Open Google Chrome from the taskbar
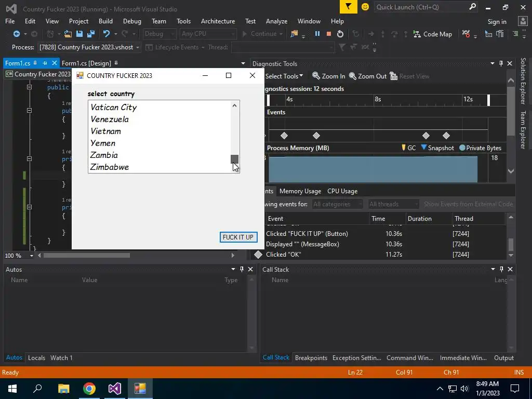Viewport: 532px width, 399px height. tap(89, 389)
